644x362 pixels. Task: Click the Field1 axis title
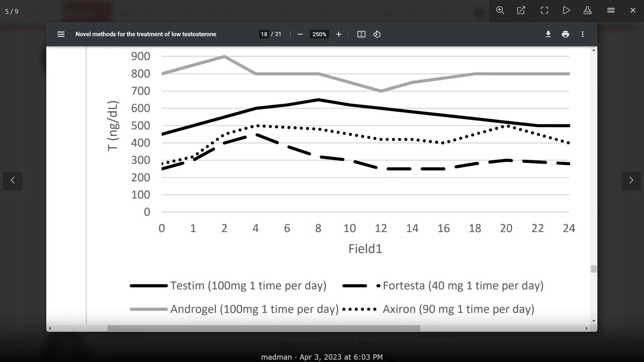(x=365, y=249)
